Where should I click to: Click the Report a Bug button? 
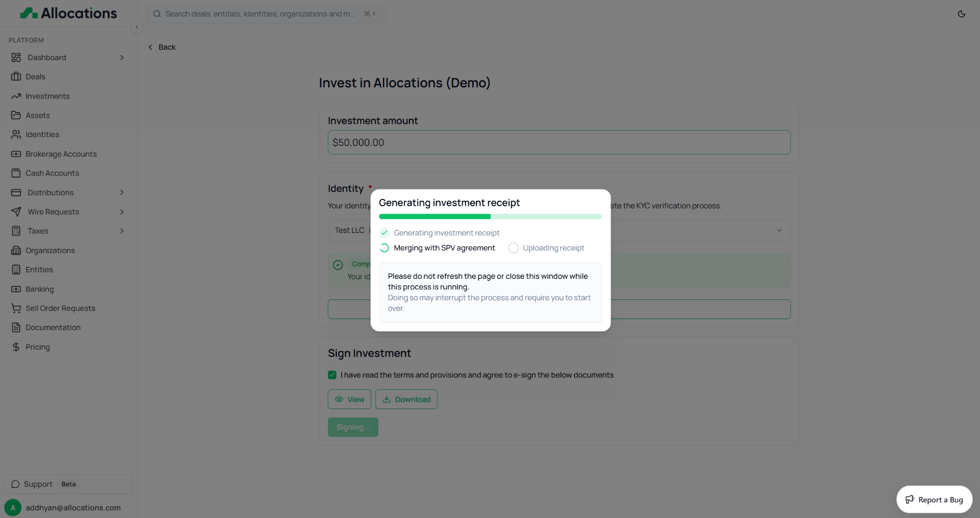(x=934, y=499)
